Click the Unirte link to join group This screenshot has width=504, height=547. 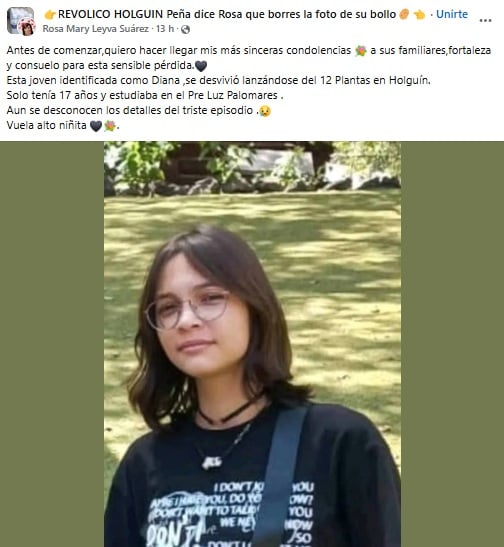click(x=452, y=14)
